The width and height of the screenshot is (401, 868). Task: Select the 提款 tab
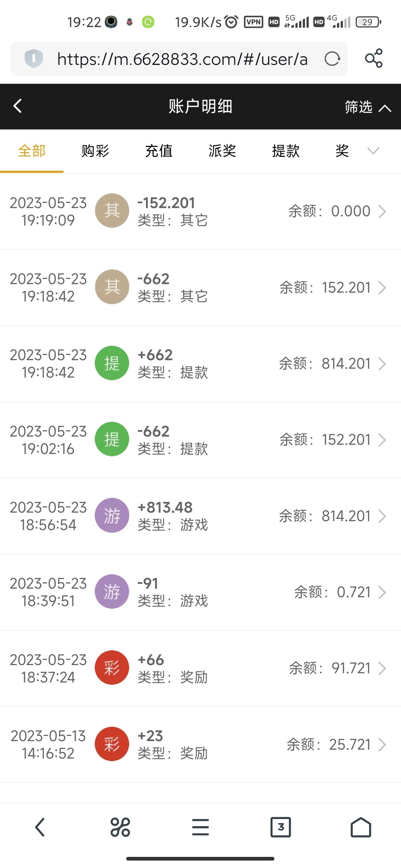tap(286, 151)
